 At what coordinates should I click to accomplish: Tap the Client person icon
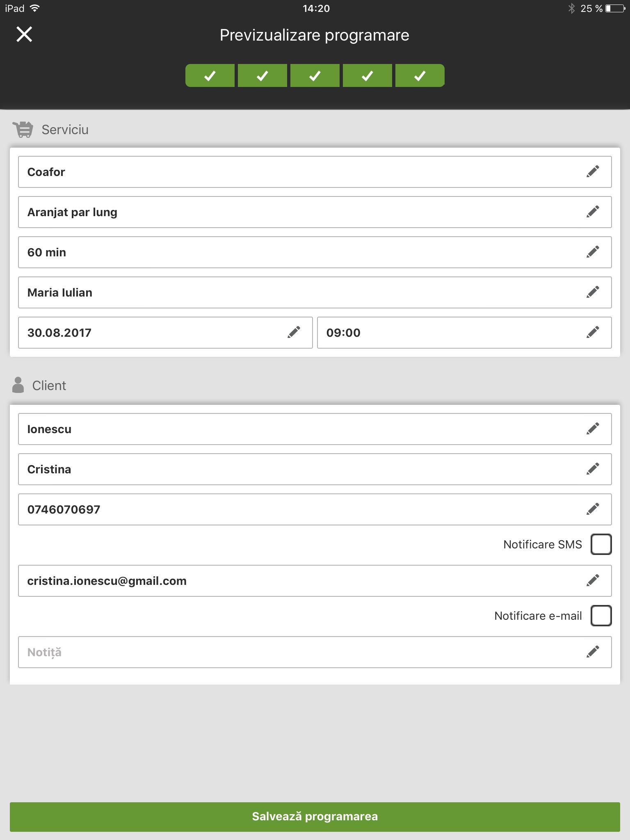click(x=18, y=385)
